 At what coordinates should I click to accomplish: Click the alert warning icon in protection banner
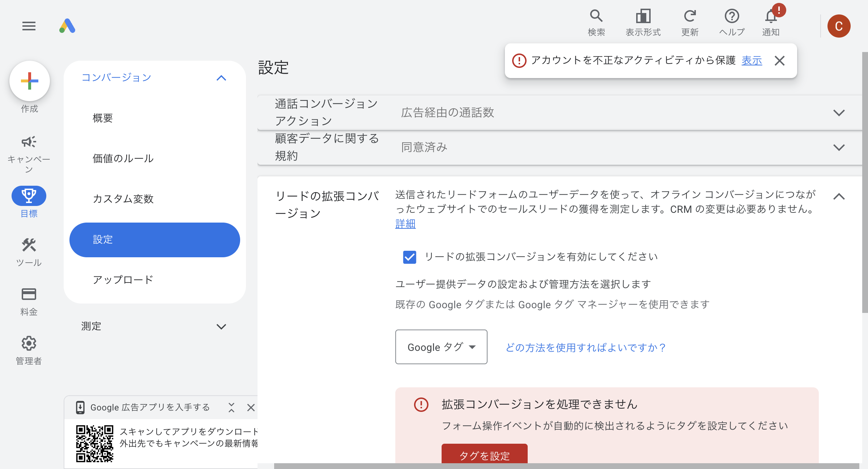pyautogui.click(x=519, y=61)
